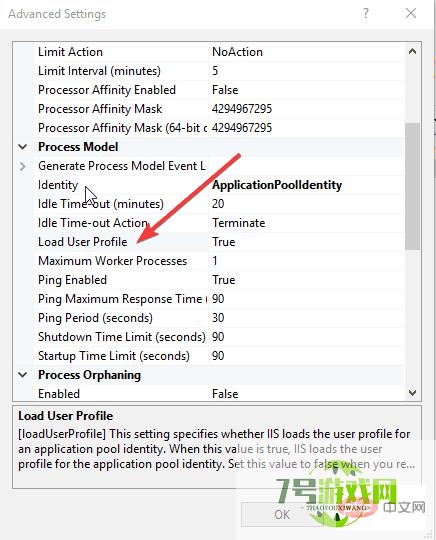This screenshot has width=436, height=540.
Task: Close the Advanced Settings dialog
Action: 411,13
